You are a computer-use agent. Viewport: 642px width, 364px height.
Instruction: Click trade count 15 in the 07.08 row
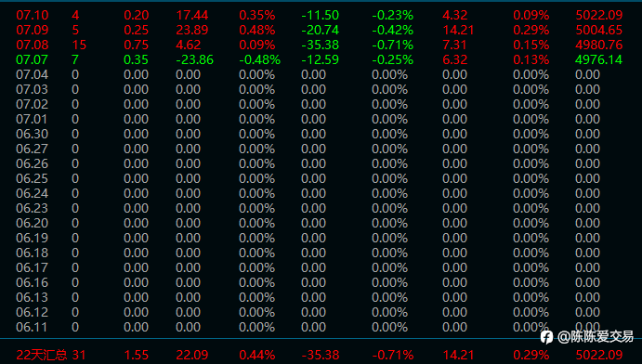point(79,45)
